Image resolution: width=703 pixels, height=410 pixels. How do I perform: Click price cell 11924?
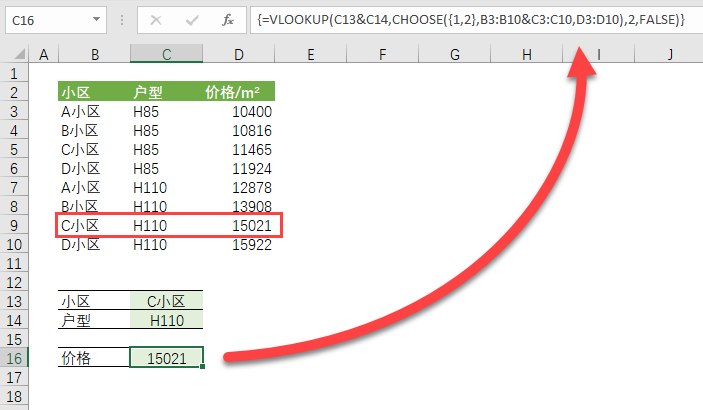(239, 168)
